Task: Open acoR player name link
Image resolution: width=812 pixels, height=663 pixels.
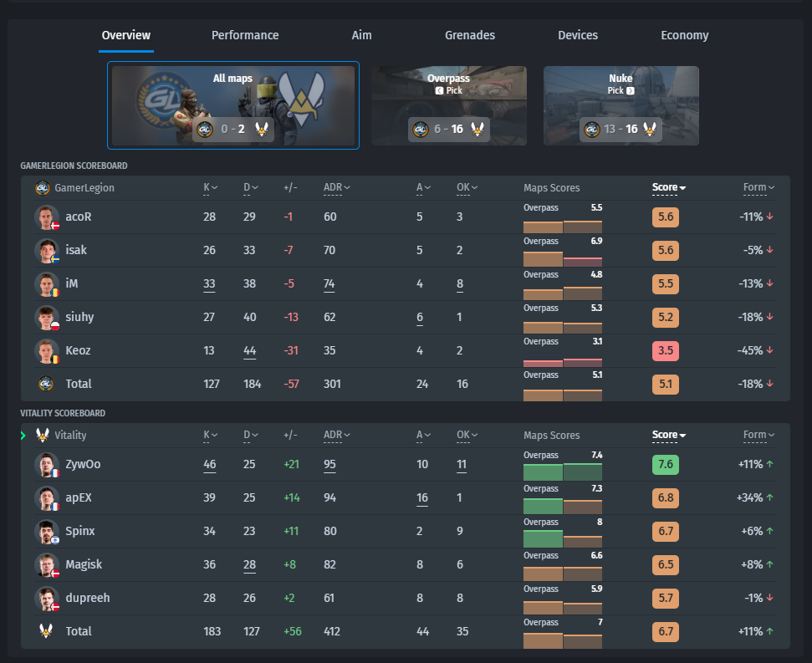Action: (79, 217)
